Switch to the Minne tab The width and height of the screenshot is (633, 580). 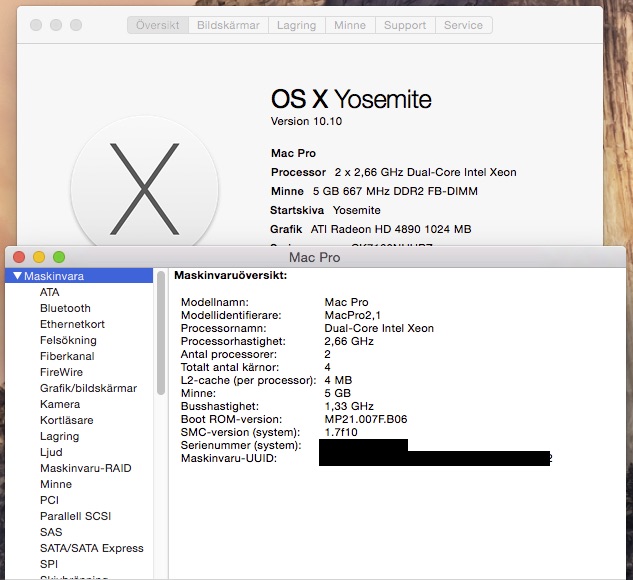click(350, 25)
